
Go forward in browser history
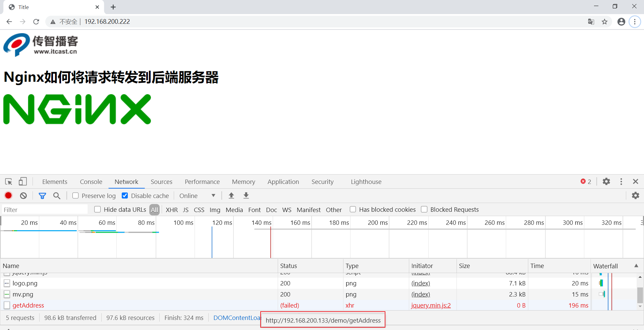(22, 22)
